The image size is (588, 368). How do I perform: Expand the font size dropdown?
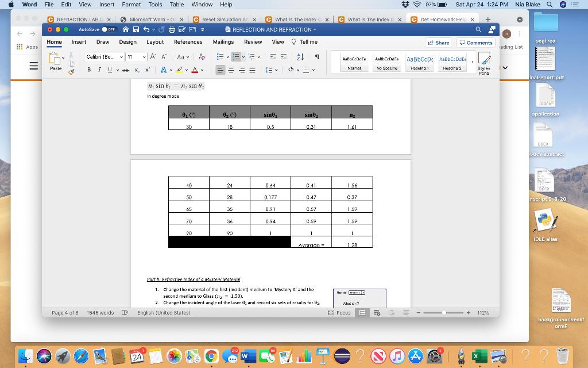[x=144, y=56]
